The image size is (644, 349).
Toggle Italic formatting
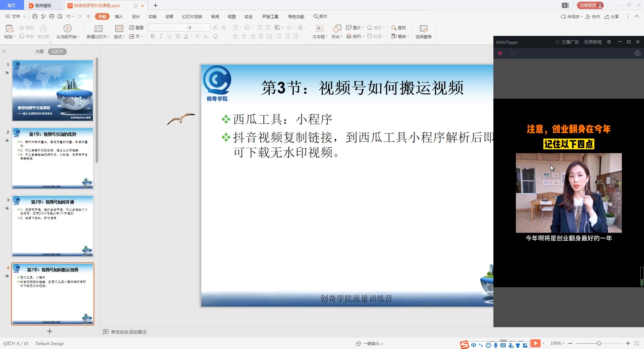161,36
